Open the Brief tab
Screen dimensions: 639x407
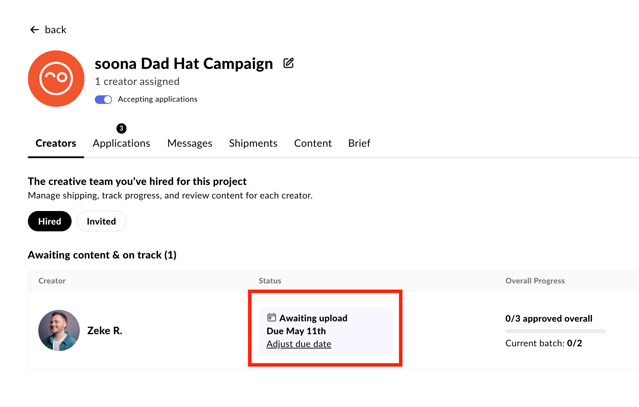coord(359,143)
